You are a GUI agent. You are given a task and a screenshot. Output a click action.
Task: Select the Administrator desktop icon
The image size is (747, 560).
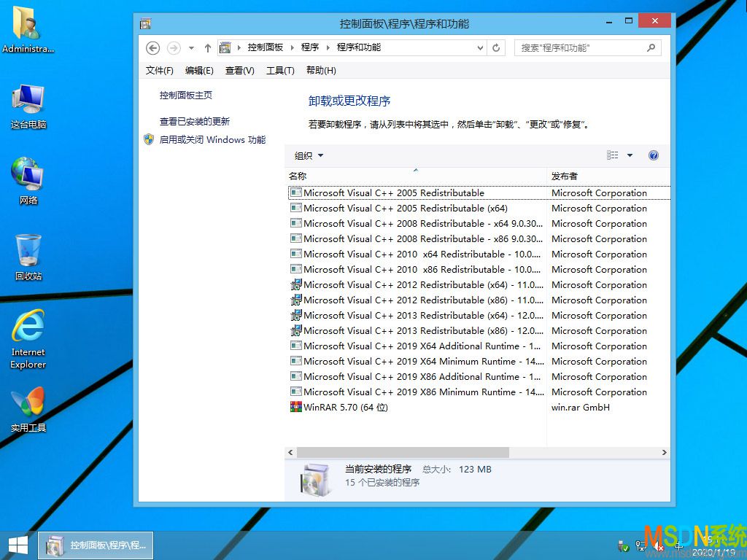click(28, 29)
